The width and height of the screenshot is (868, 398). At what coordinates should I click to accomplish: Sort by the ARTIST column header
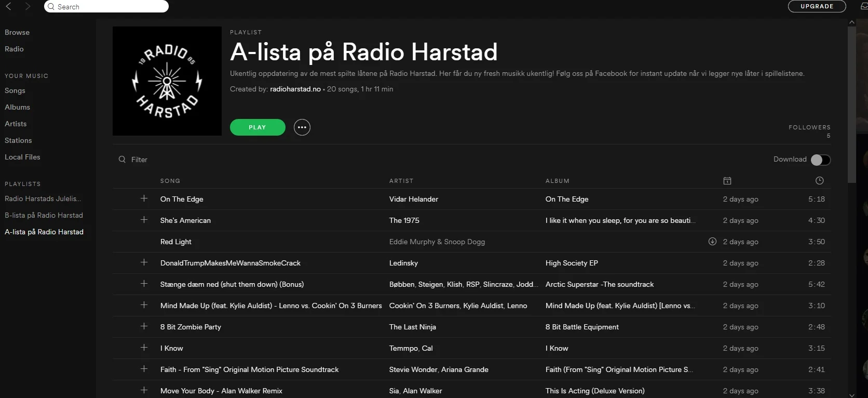click(x=401, y=181)
